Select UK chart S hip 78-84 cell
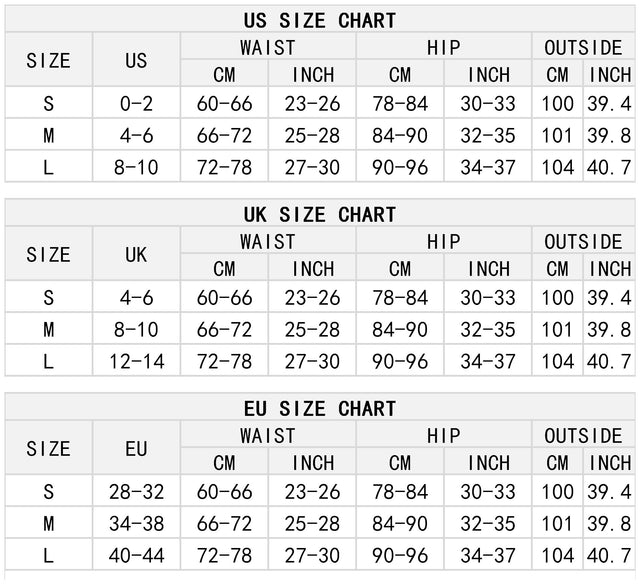 tap(400, 298)
